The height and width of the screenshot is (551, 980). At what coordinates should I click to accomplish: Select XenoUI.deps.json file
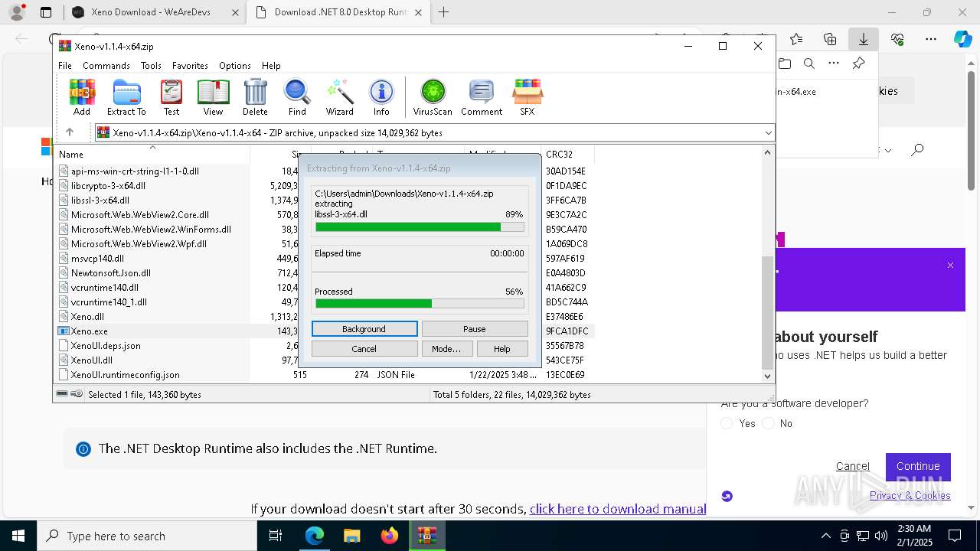(106, 346)
